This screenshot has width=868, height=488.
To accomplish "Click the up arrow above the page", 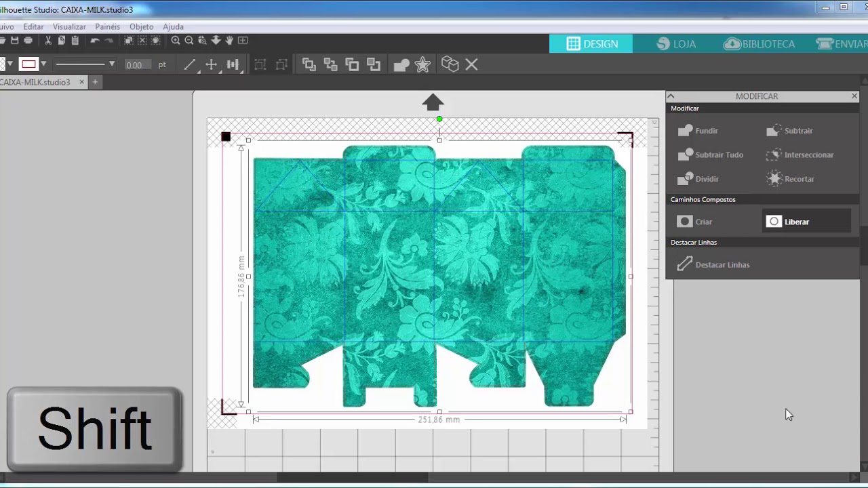I will point(433,102).
